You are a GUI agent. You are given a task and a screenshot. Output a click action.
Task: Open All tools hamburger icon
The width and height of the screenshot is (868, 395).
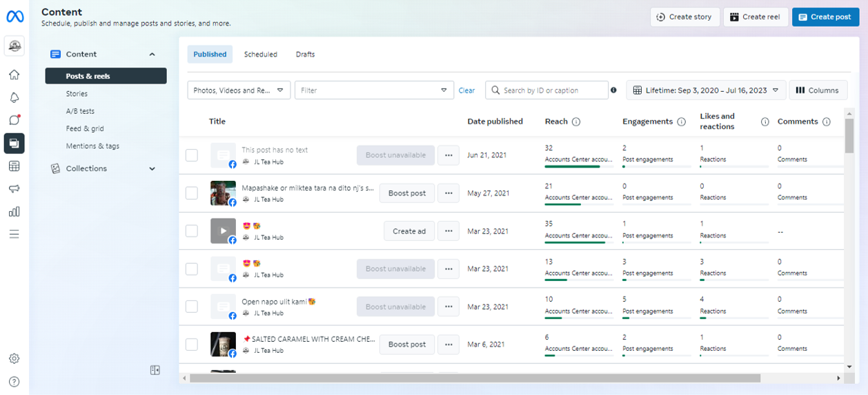click(14, 234)
